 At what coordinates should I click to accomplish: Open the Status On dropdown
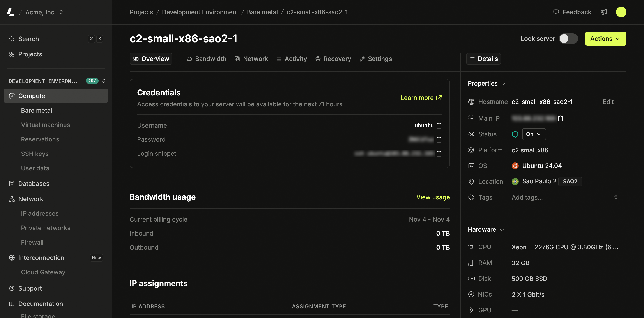(x=534, y=134)
